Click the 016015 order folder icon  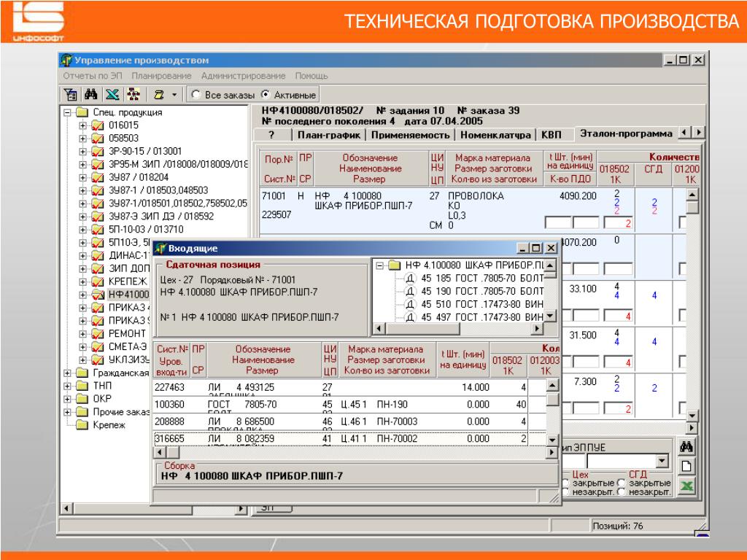pyautogui.click(x=97, y=125)
